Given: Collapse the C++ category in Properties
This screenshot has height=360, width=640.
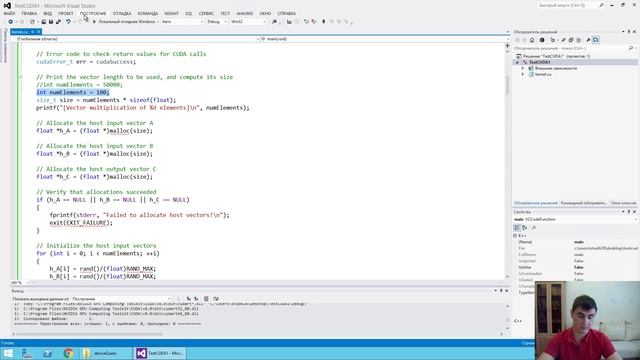Looking at the screenshot, I should [515, 236].
